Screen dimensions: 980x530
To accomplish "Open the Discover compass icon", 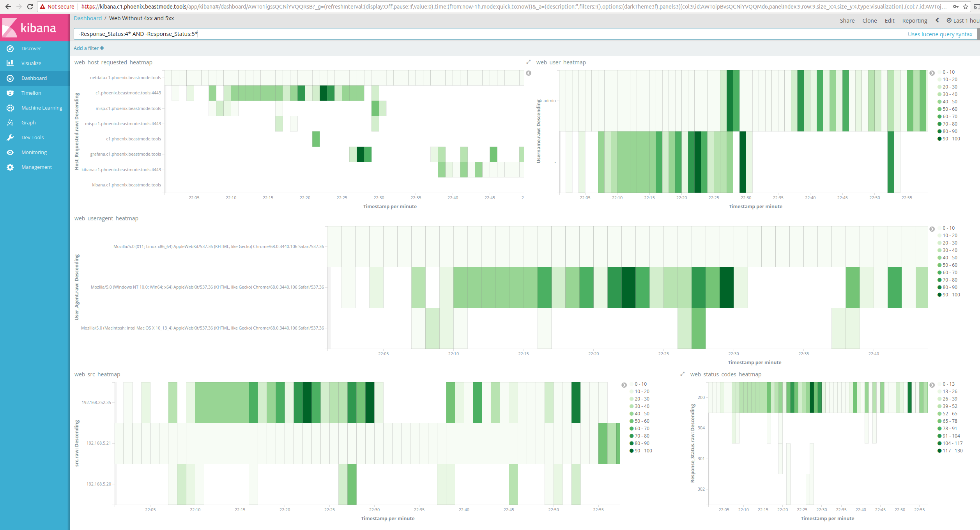I will pos(10,48).
